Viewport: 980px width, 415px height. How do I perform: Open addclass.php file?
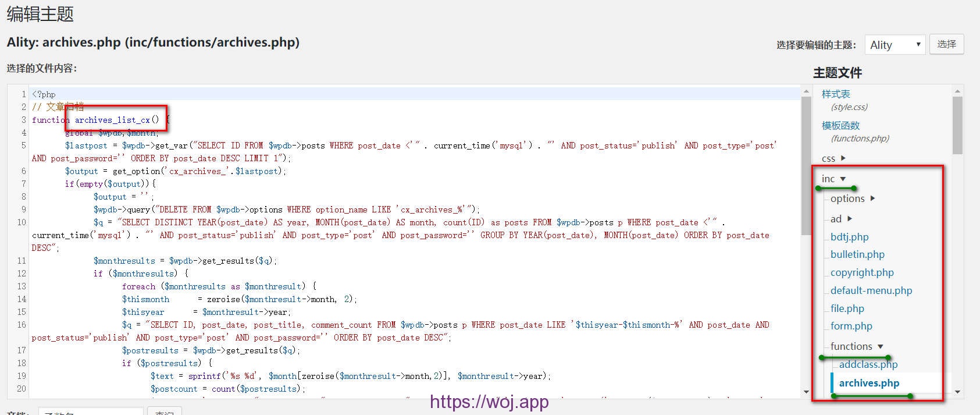(x=868, y=364)
